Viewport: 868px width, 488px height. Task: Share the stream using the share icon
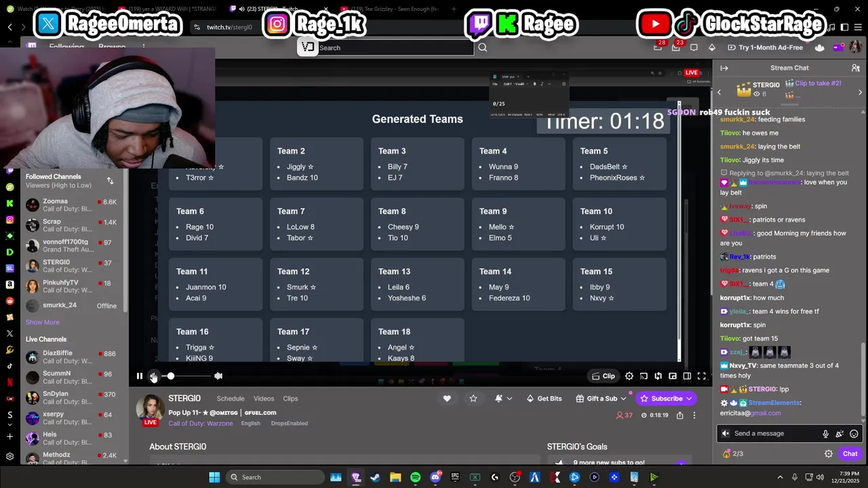pyautogui.click(x=679, y=415)
